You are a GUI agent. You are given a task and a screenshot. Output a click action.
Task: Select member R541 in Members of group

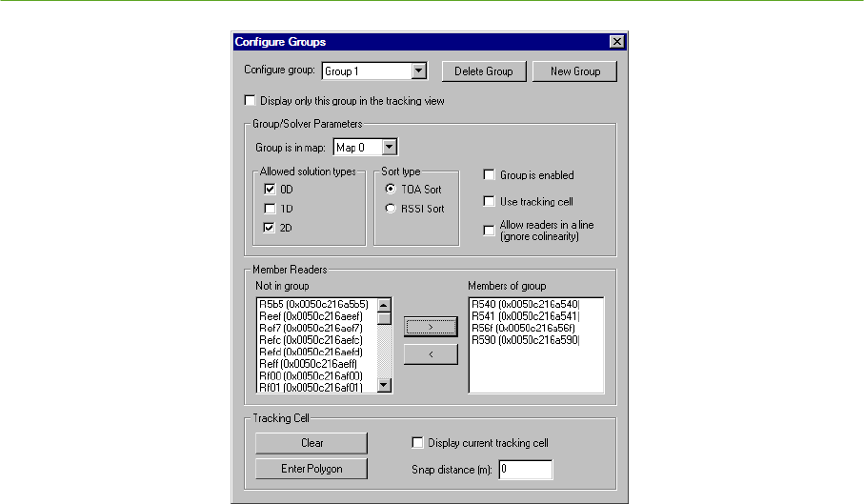click(536, 316)
